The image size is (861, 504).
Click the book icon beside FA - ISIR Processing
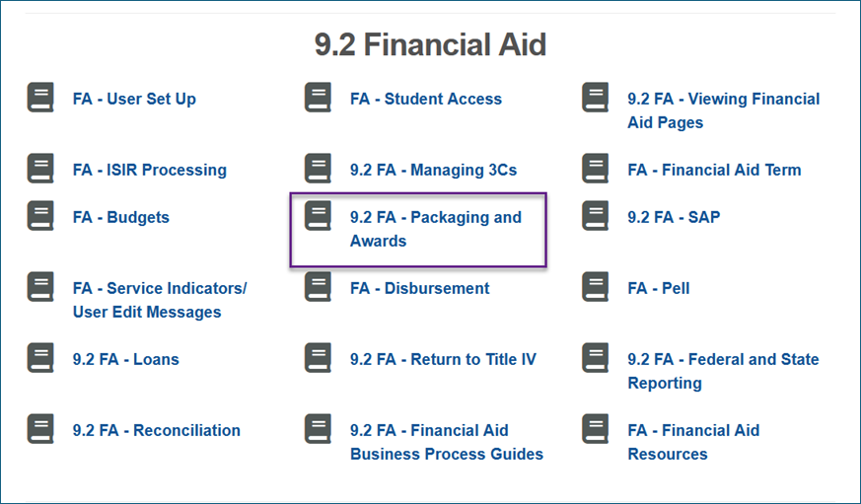click(40, 168)
